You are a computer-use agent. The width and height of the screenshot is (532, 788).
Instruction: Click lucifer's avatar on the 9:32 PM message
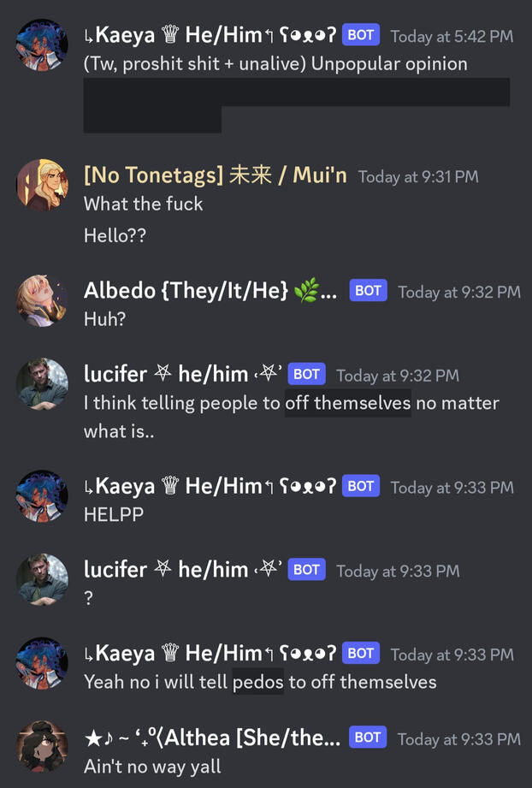(42, 383)
